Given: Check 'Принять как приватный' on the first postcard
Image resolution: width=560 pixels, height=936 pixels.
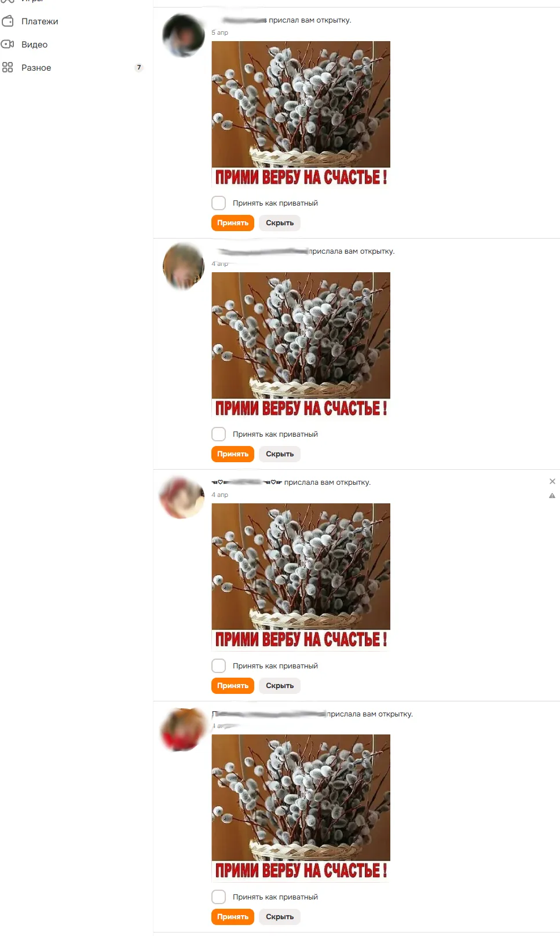Looking at the screenshot, I should click(x=218, y=203).
